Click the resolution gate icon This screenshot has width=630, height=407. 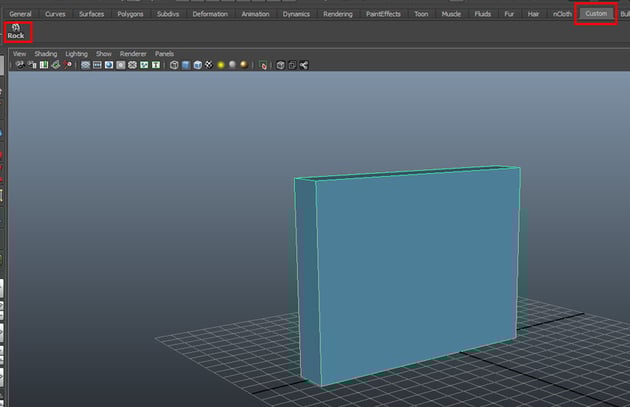pos(109,65)
